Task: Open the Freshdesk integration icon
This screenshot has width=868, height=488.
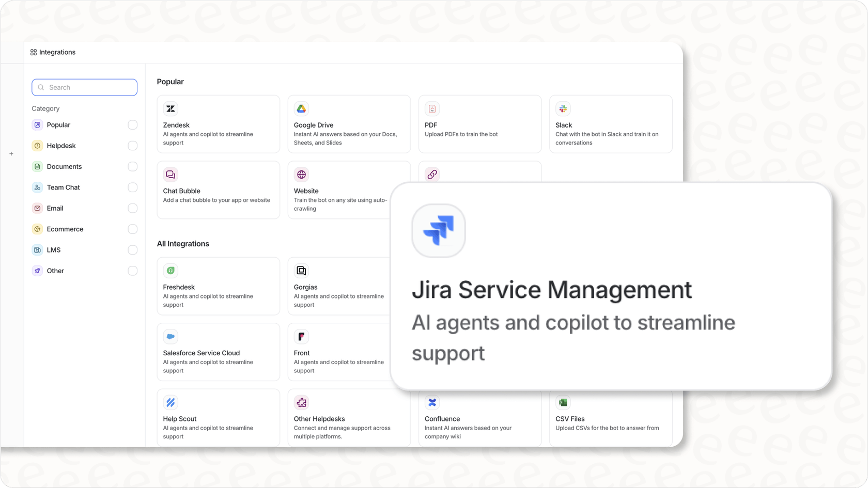Action: pos(171,270)
